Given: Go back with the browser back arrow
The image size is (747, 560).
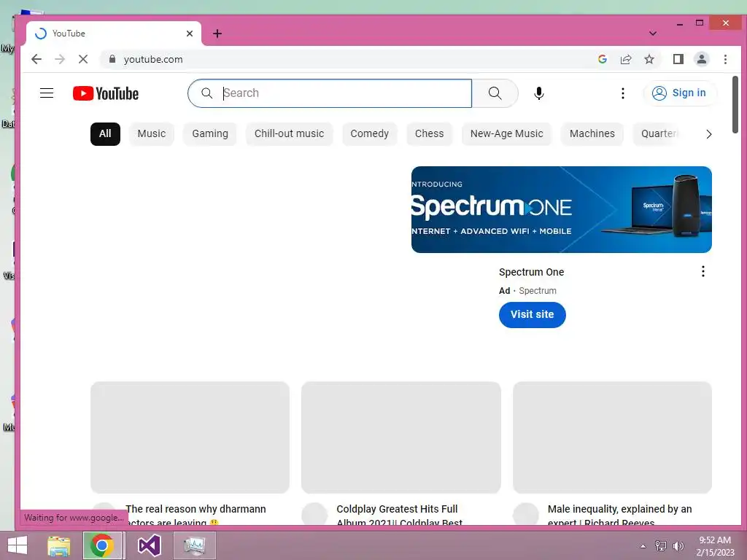Looking at the screenshot, I should coord(36,59).
